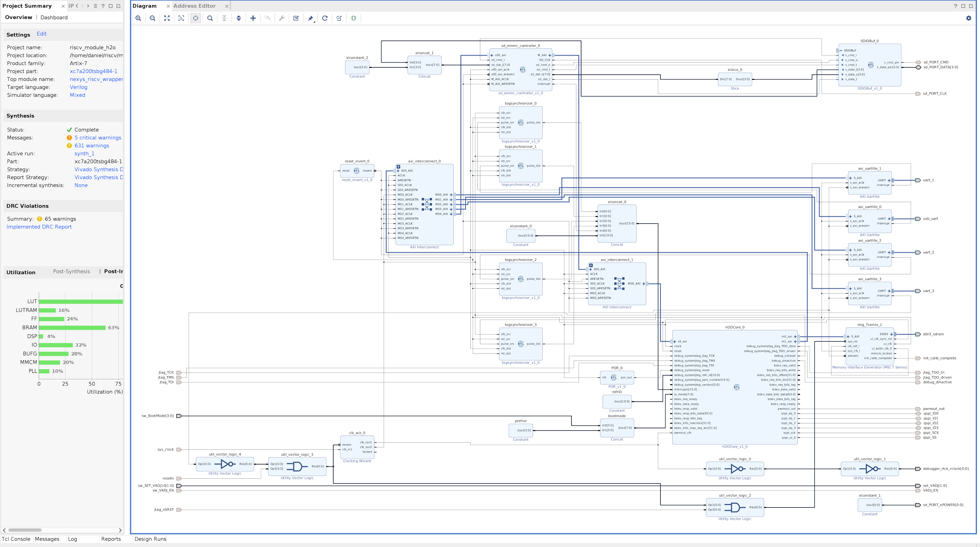
Task: Click the Zoom In toolbar icon
Action: [x=138, y=18]
